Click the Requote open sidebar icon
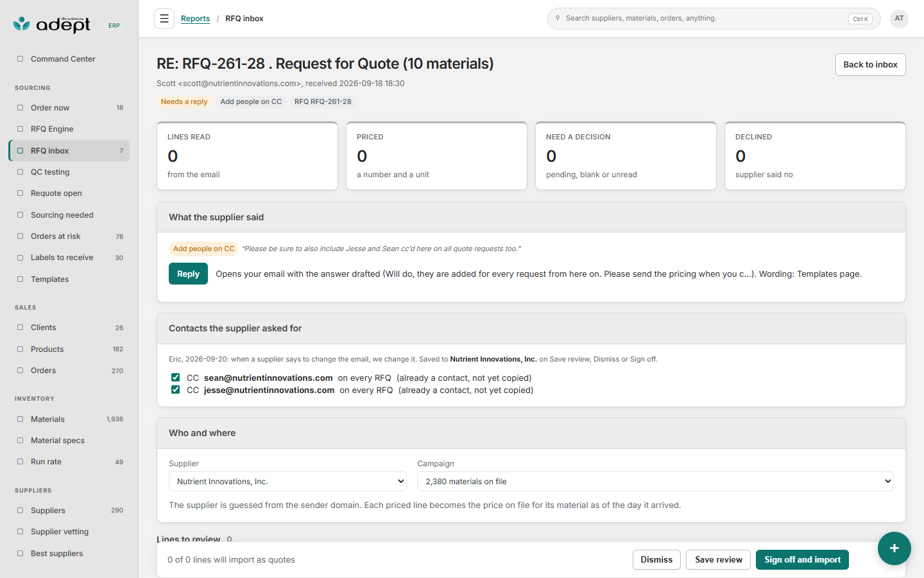 20,193
